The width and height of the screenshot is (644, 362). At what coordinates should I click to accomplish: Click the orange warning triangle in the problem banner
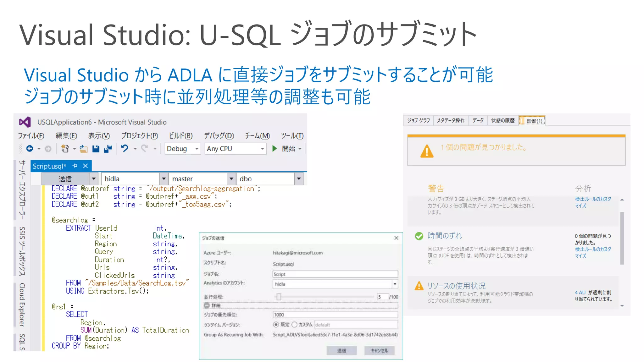(x=427, y=151)
